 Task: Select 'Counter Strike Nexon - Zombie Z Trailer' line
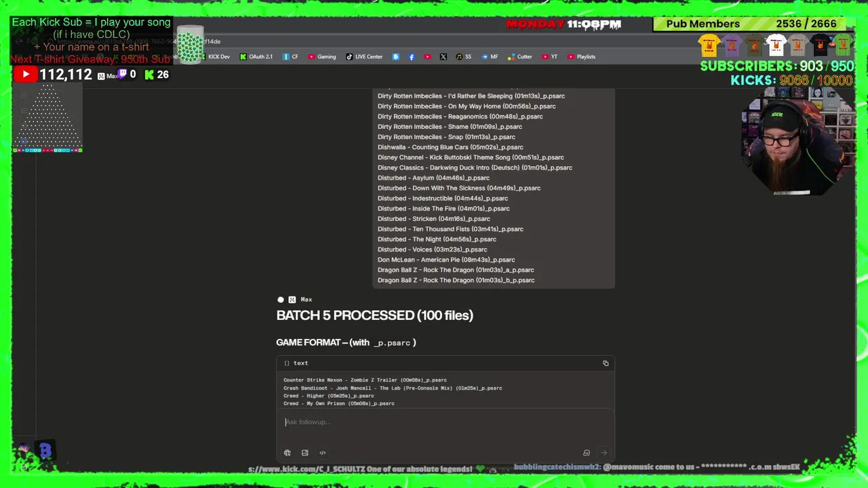pyautogui.click(x=365, y=380)
